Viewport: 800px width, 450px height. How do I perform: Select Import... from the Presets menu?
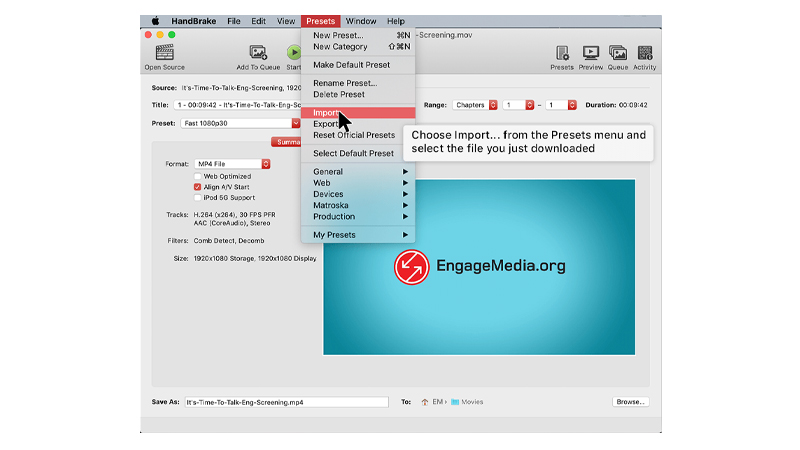(358, 113)
